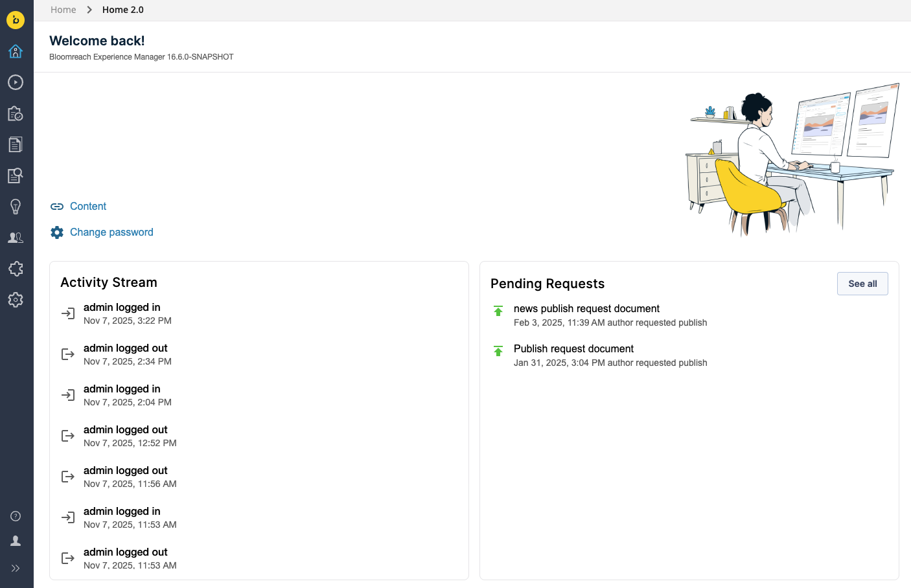The height and width of the screenshot is (588, 911).
Task: Open the clipboard checkmark icon in sidebar
Action: 16,113
